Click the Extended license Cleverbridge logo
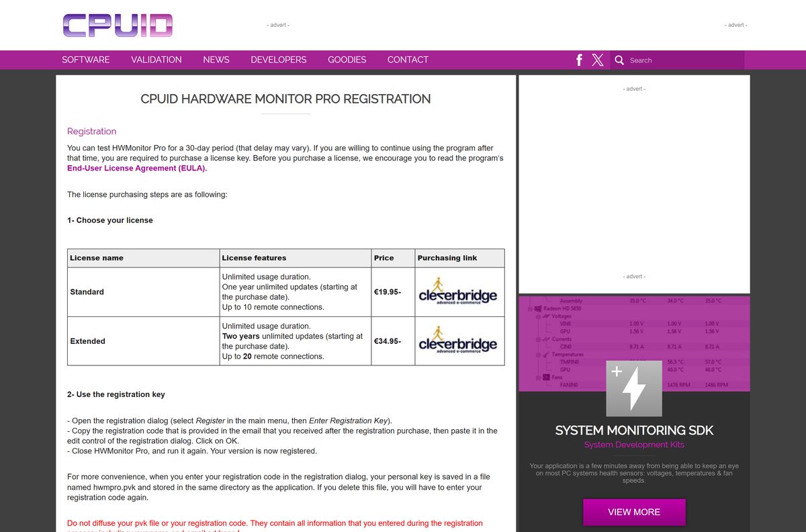 pos(459,341)
